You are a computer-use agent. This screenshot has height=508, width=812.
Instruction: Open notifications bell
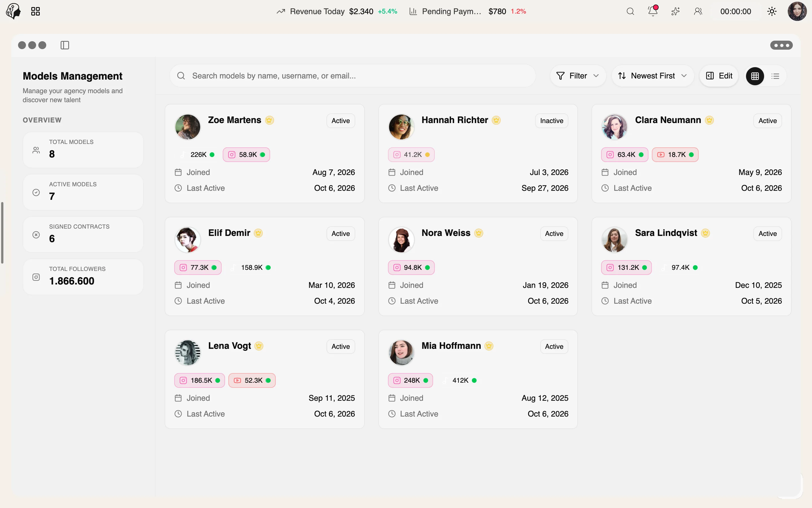pyautogui.click(x=653, y=11)
